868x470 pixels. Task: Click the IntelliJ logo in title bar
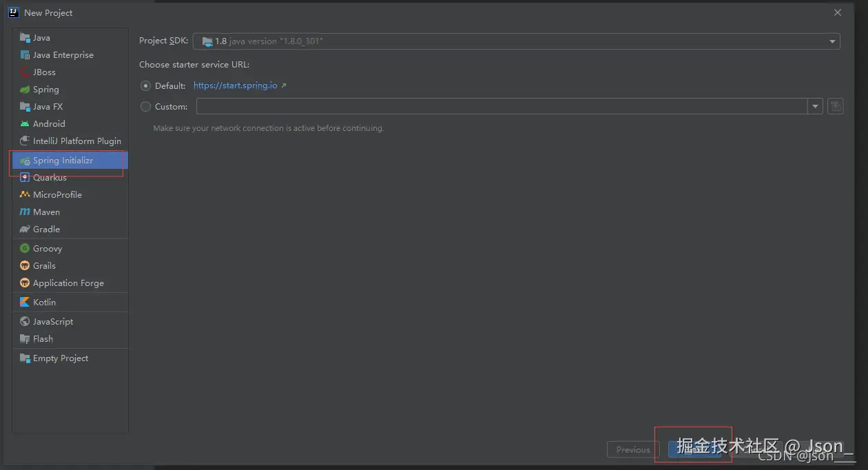click(x=13, y=12)
